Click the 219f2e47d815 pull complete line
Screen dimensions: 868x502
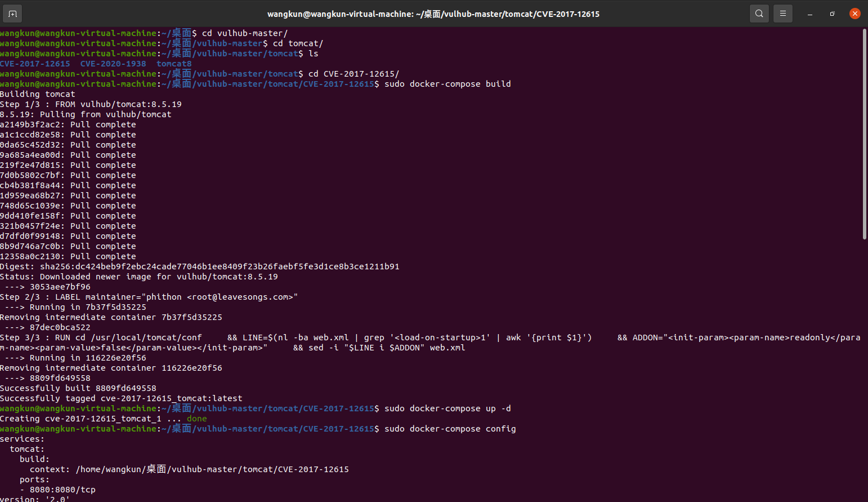coord(68,165)
